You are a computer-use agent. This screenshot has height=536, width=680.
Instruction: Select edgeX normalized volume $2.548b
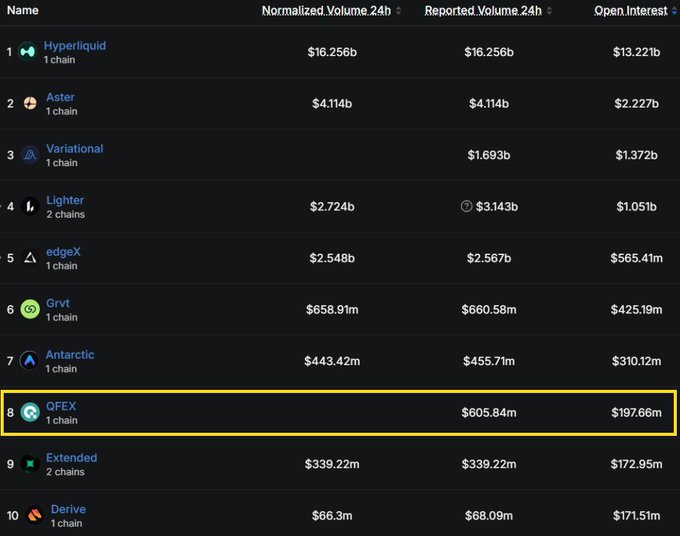pyautogui.click(x=332, y=258)
